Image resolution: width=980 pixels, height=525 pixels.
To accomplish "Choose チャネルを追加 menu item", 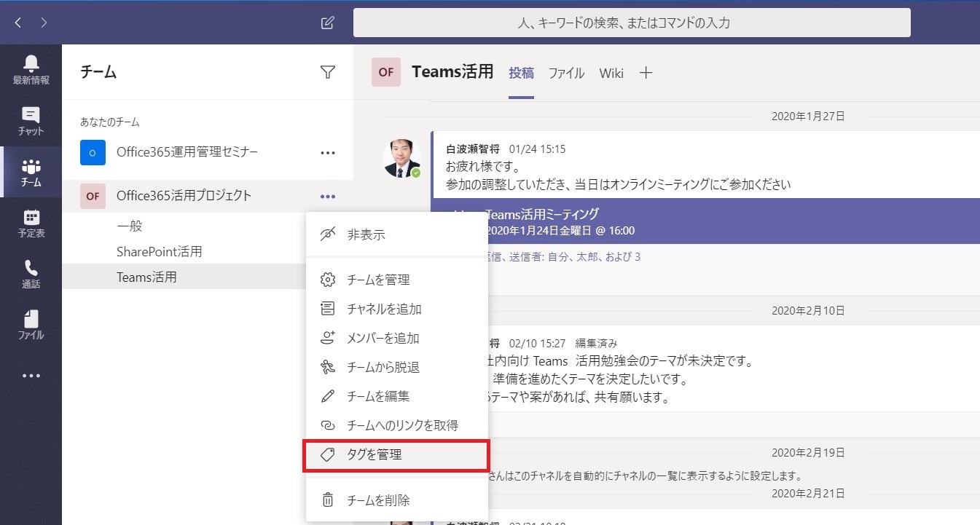I will [x=397, y=309].
